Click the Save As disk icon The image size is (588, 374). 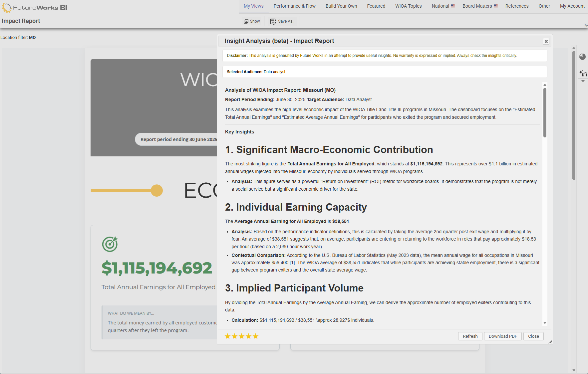click(273, 21)
